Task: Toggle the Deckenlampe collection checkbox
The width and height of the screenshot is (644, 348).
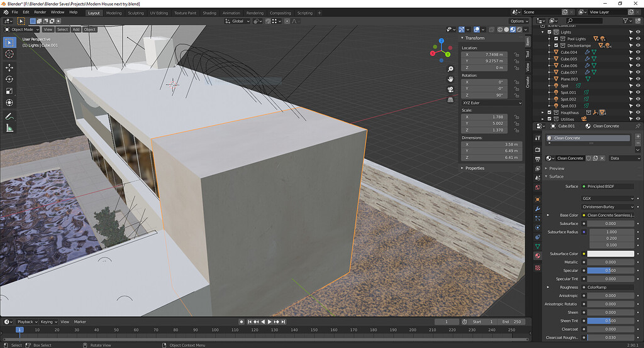Action: [x=556, y=46]
